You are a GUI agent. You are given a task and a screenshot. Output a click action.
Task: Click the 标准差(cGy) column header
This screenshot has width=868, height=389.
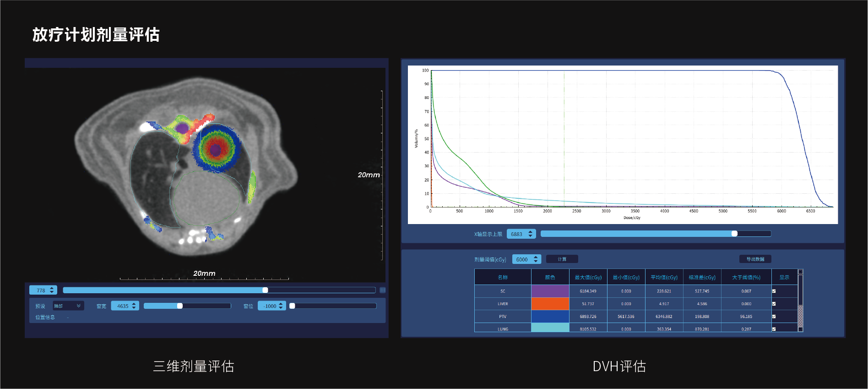[702, 277]
